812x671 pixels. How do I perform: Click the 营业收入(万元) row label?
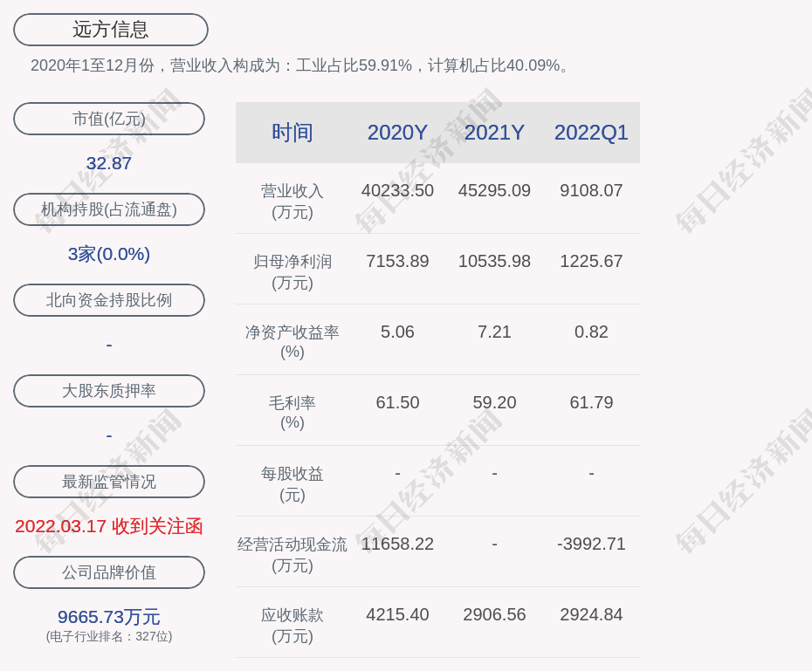292,202
